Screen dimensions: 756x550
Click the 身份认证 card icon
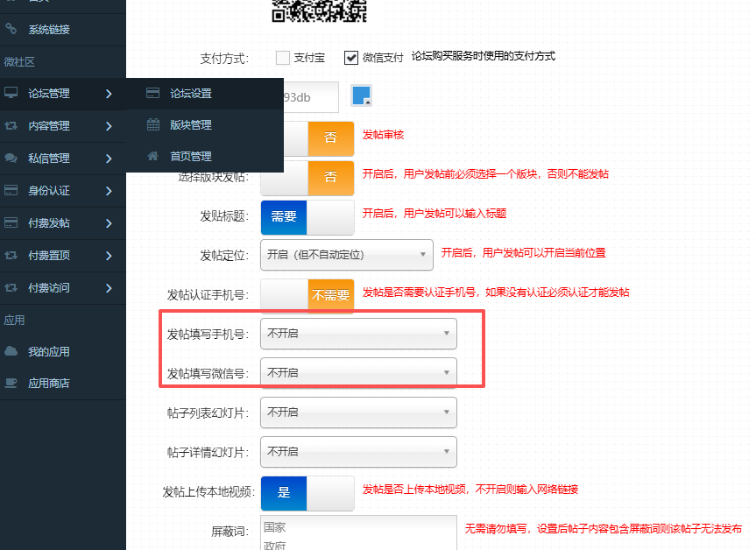(x=11, y=191)
